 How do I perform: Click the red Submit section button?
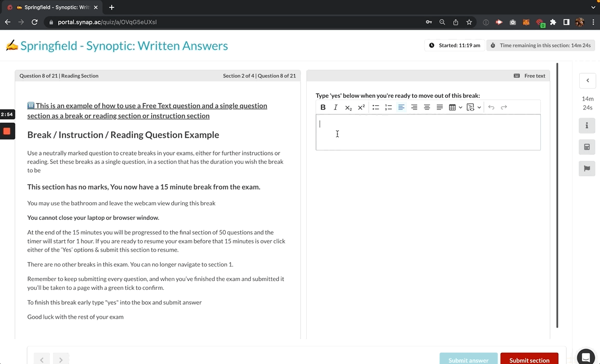[x=529, y=359]
